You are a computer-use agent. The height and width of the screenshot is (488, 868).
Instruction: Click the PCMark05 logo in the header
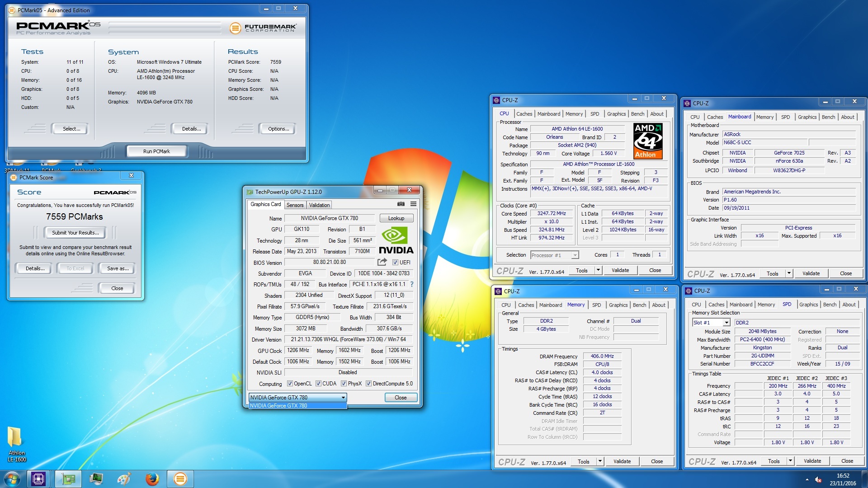(58, 28)
